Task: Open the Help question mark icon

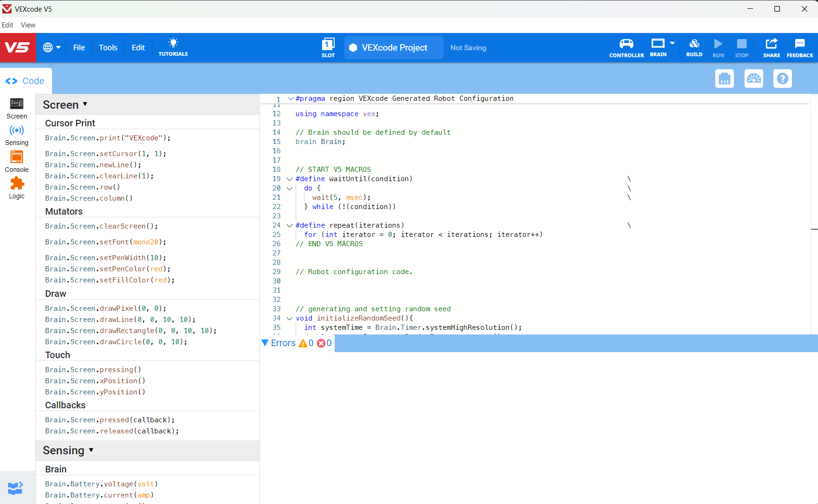Action: pyautogui.click(x=782, y=79)
